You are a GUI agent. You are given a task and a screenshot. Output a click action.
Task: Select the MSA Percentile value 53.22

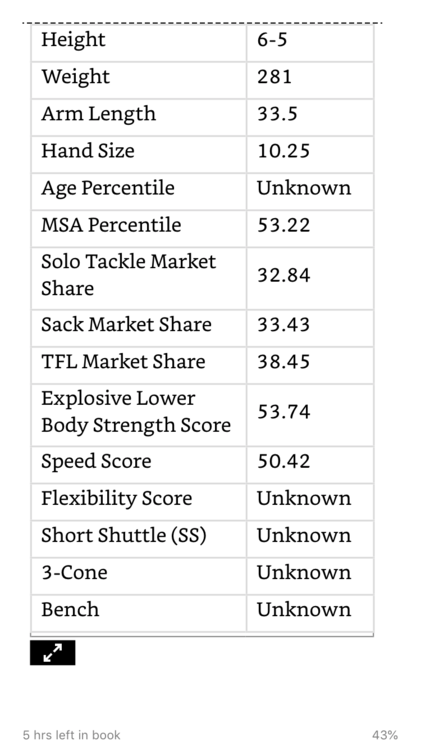[x=284, y=225]
